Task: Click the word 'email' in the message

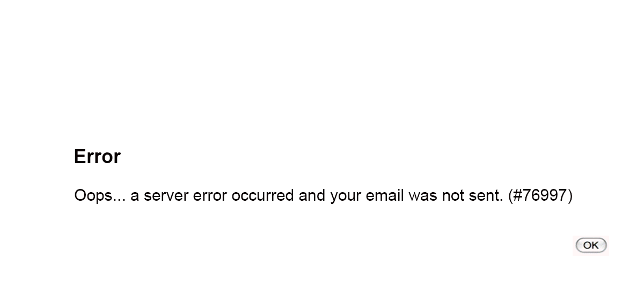Action: pyautogui.click(x=385, y=195)
